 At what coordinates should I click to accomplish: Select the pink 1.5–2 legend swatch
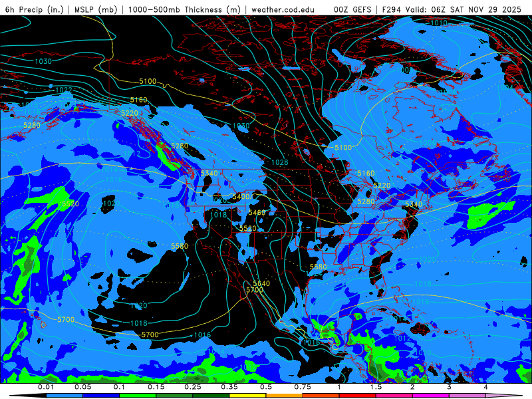(x=394, y=396)
